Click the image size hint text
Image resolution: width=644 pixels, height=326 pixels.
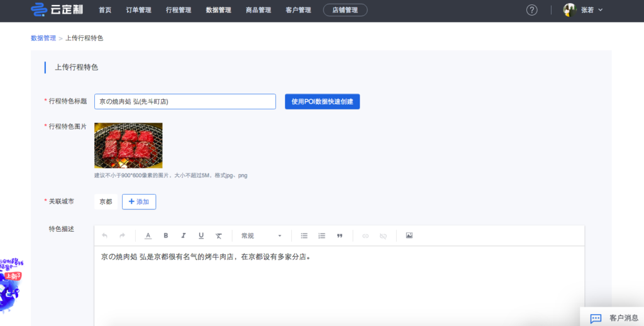click(171, 175)
